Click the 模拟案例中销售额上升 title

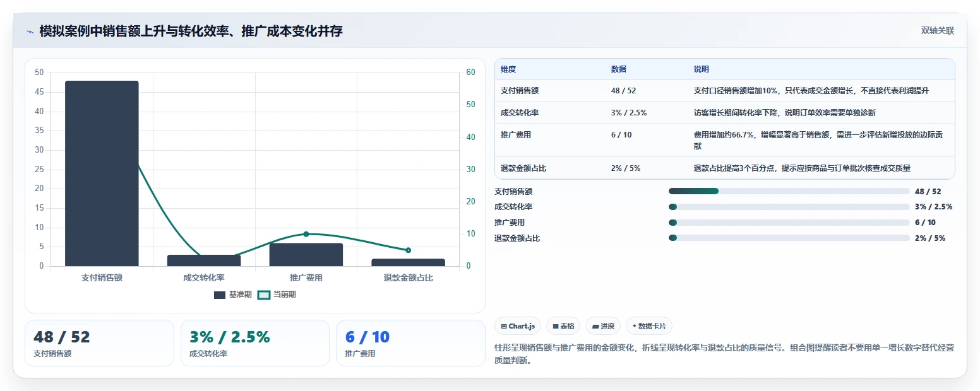pos(191,32)
